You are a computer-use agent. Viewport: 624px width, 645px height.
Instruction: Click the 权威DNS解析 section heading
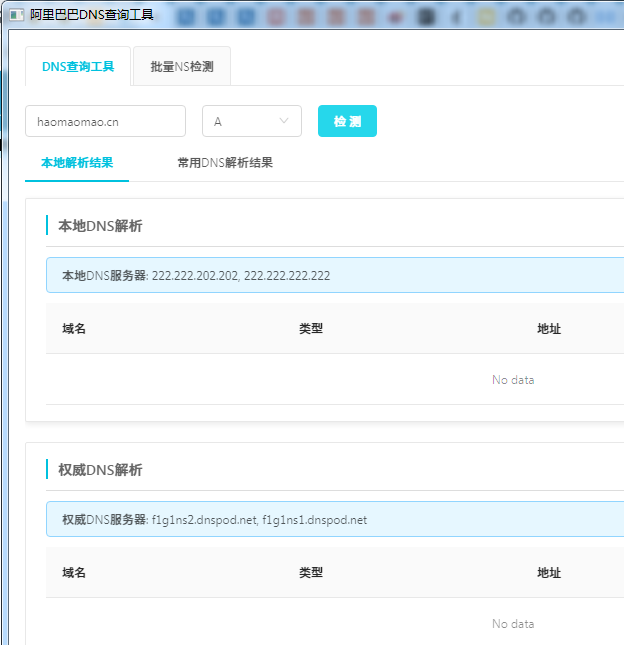click(100, 470)
